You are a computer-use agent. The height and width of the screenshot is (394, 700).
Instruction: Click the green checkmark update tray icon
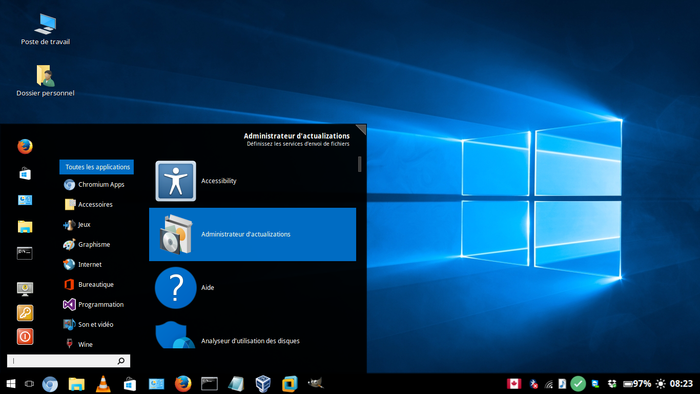click(578, 384)
